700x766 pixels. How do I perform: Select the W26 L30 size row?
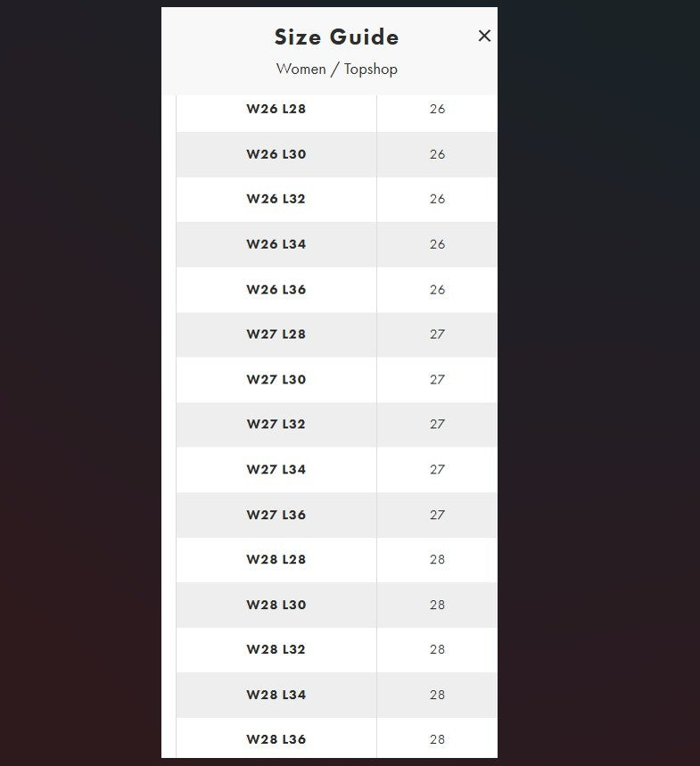click(x=276, y=154)
